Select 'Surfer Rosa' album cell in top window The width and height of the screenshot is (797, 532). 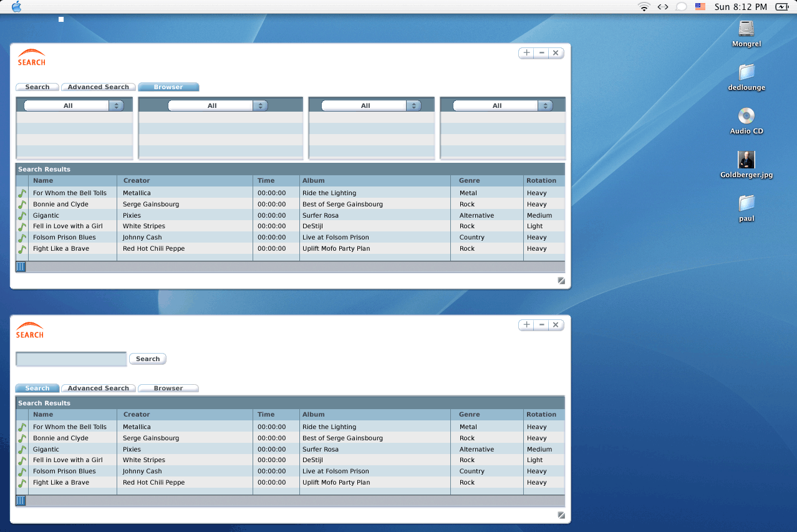tap(321, 216)
